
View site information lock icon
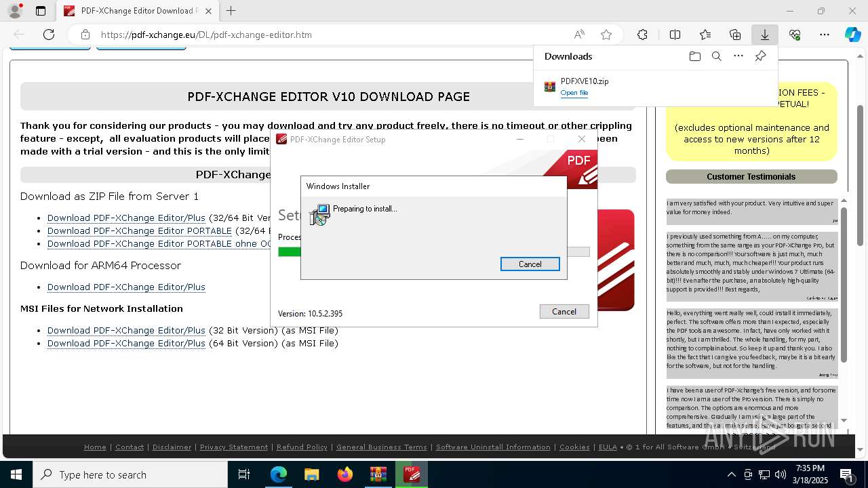click(85, 35)
